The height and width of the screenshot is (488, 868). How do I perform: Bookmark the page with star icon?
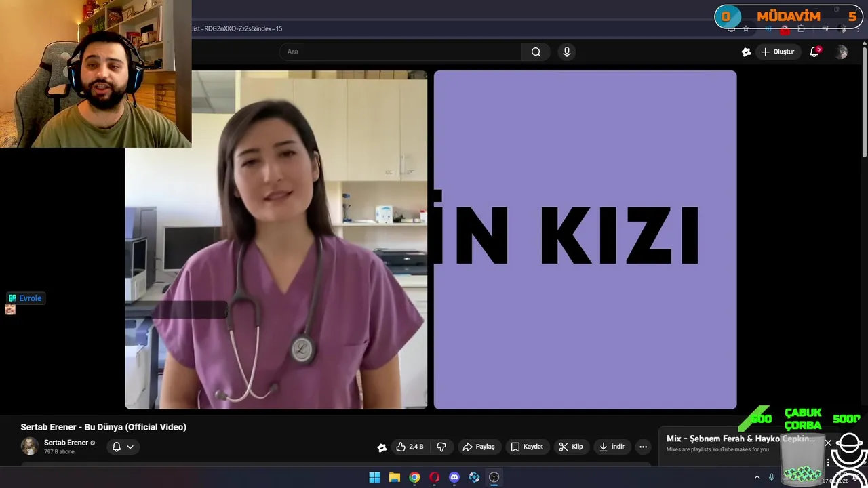click(x=746, y=28)
